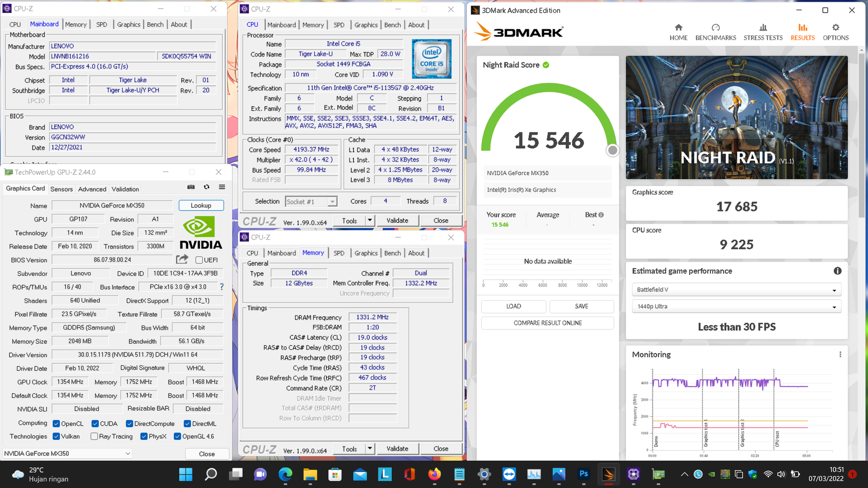Show hidden system tray icons chevron
This screenshot has height=488, width=868.
pos(684,474)
